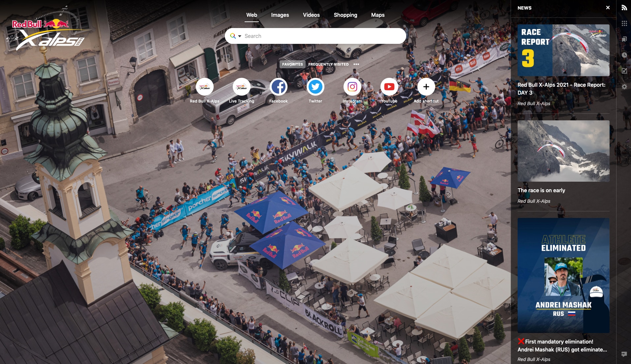Click the Red Bull X-Alps source under the elimination story
631x364 pixels.
(534, 359)
